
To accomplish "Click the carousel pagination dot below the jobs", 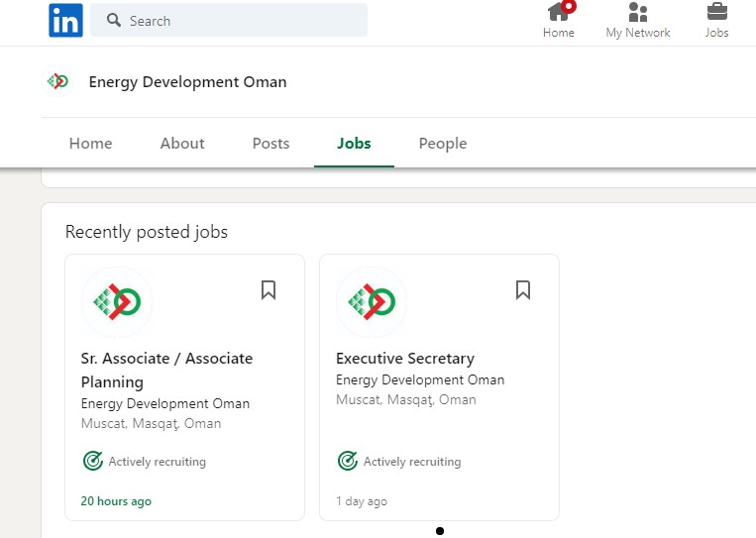I will point(440,531).
